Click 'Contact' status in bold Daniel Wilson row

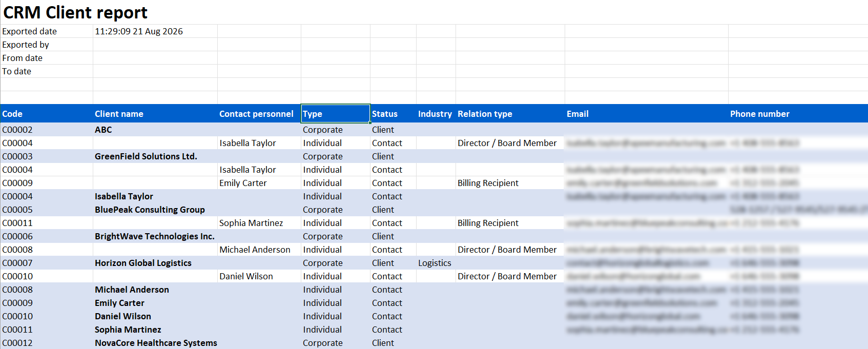[x=387, y=316]
